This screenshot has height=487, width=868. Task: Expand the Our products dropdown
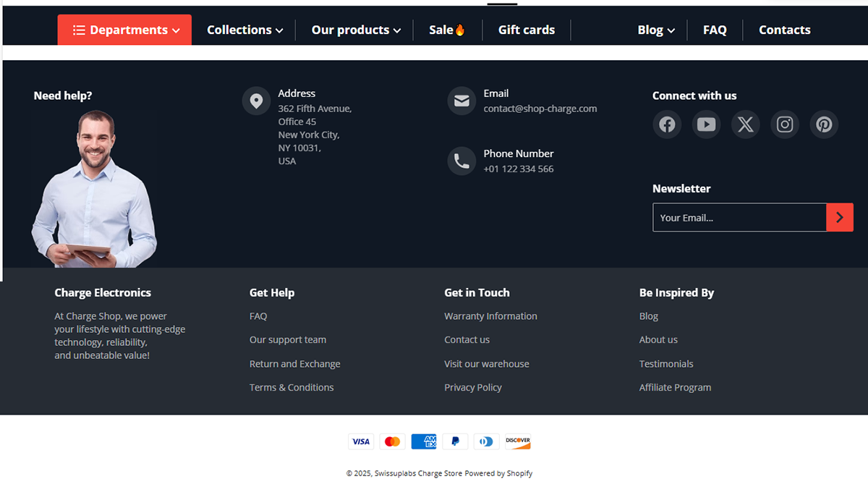(355, 30)
